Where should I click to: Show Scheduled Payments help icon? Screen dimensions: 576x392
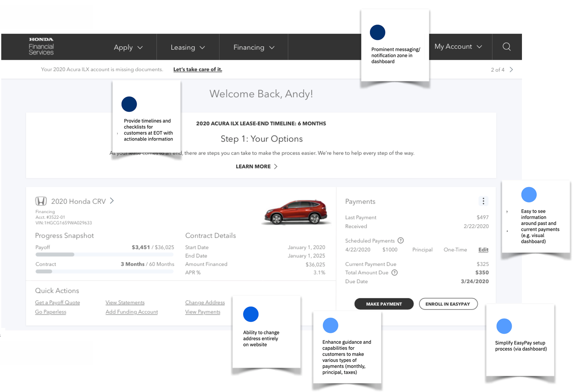pyautogui.click(x=400, y=240)
